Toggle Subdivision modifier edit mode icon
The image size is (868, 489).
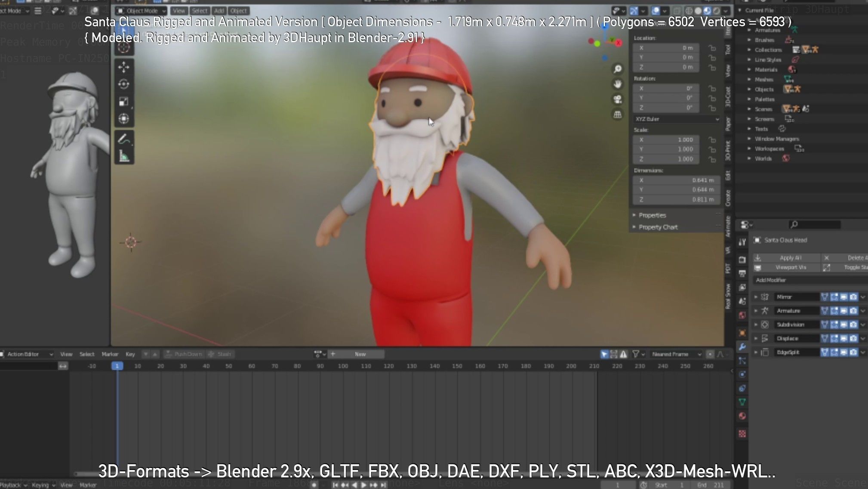[834, 325]
